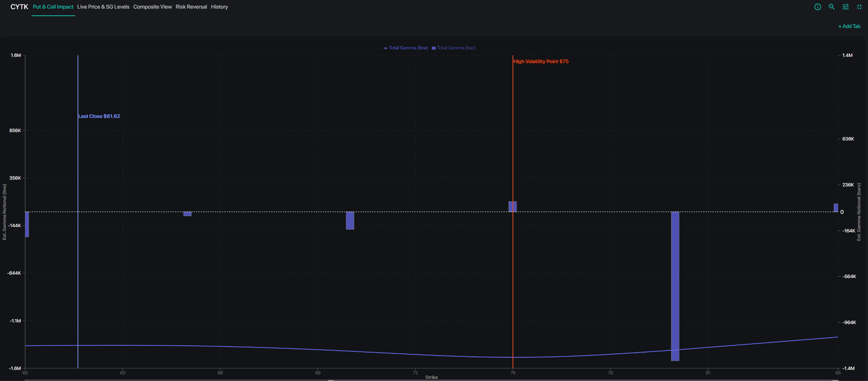Image resolution: width=868 pixels, height=381 pixels.
Task: Exit fullscreen with the collapse icon
Action: click(x=860, y=7)
